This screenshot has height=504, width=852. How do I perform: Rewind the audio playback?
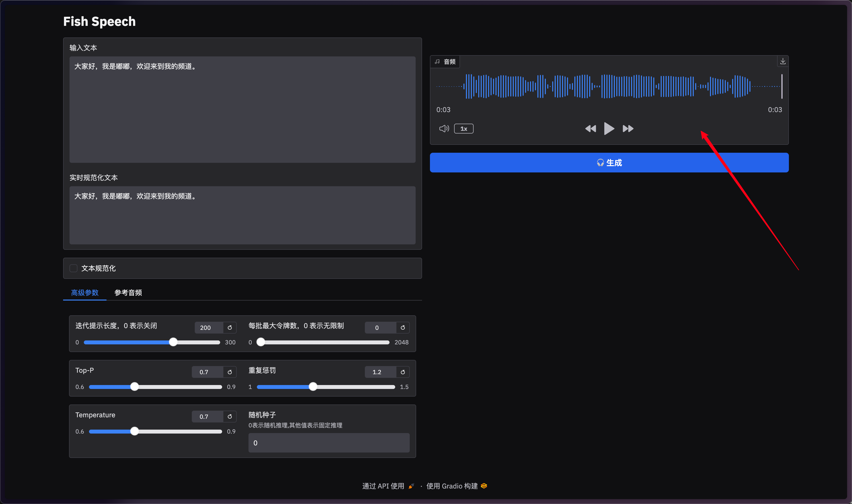[590, 129]
